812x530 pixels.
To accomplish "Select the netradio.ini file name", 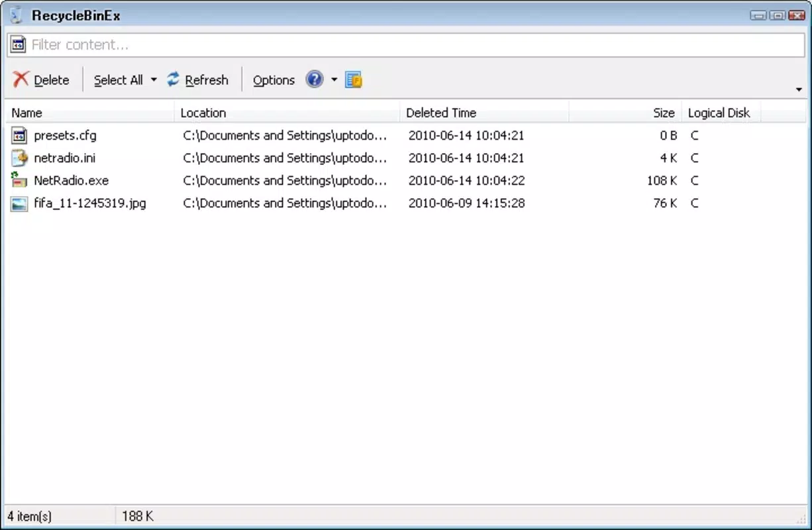I will pos(65,158).
